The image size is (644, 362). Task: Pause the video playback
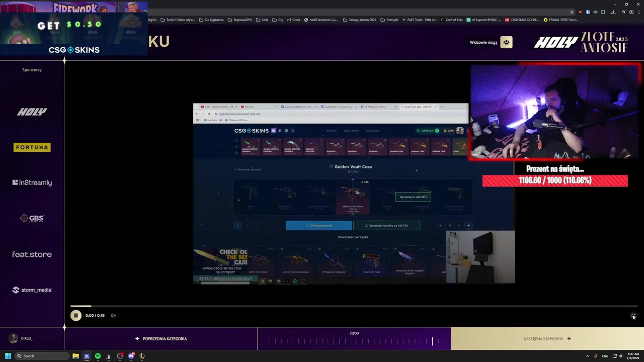click(75, 316)
